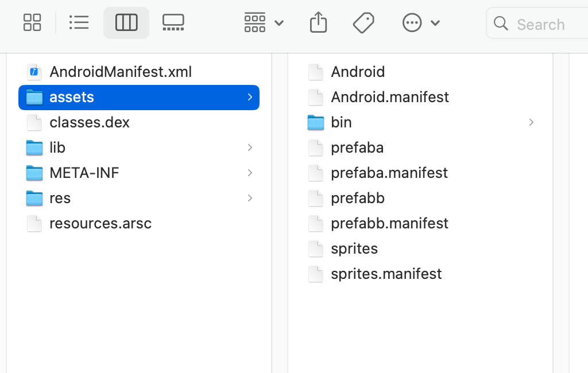Select the res folder icon
Image resolution: width=588 pixels, height=373 pixels.
pos(34,199)
